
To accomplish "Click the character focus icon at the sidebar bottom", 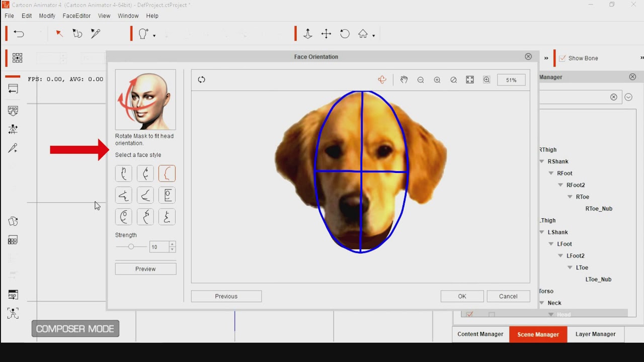I will [13, 313].
